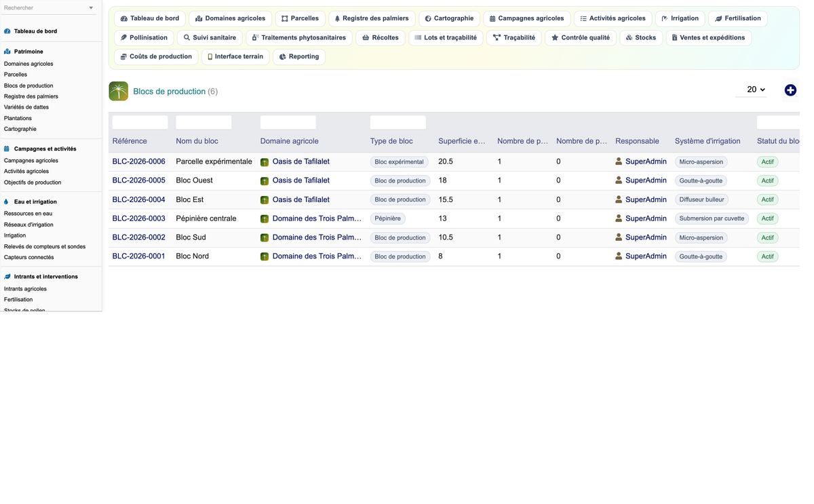Click the sidebar Tableau de bord gauge icon
The image size is (814, 504).
(7, 31)
